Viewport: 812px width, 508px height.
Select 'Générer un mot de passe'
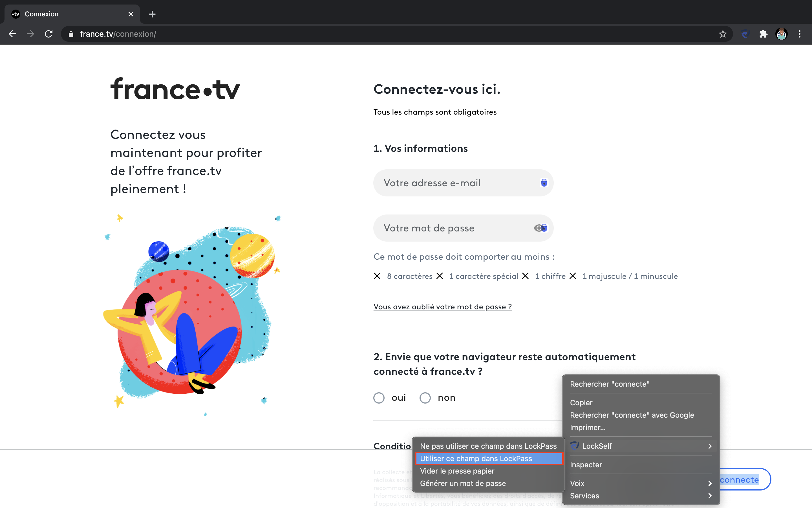(x=489, y=483)
